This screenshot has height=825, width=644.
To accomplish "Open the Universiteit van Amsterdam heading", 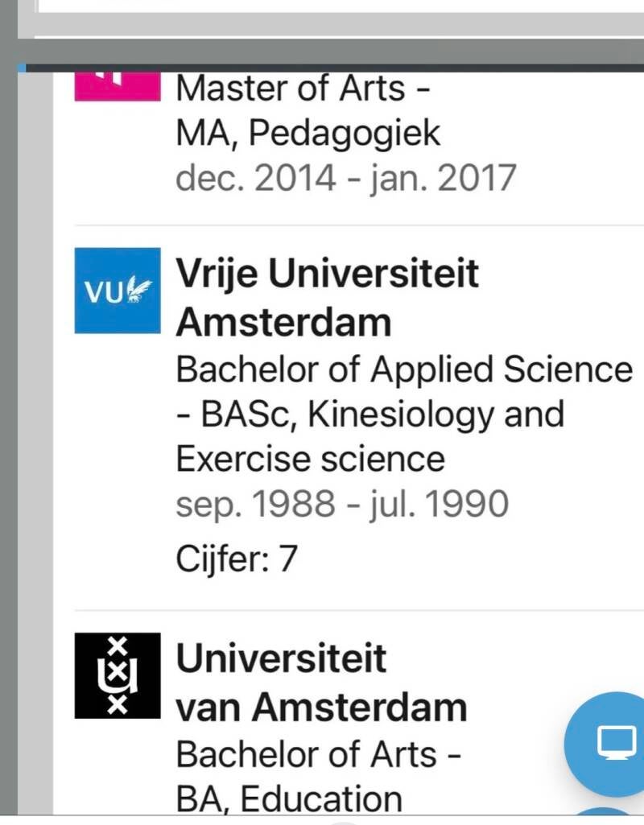I will click(x=320, y=683).
